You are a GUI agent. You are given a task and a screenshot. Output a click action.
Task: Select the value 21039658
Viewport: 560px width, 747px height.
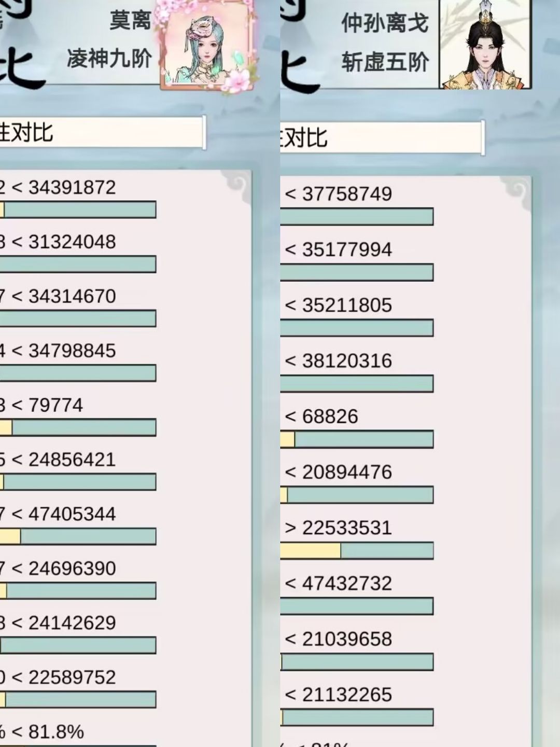click(347, 639)
